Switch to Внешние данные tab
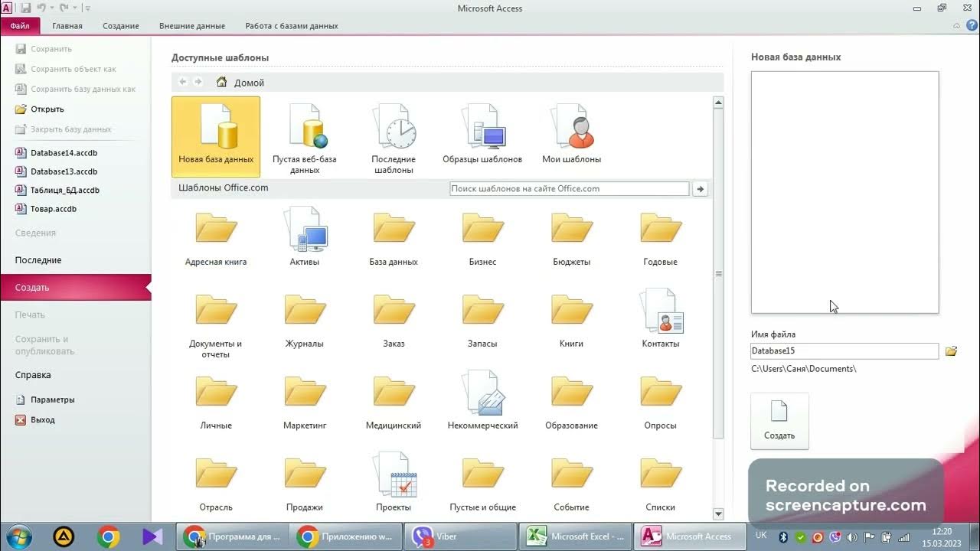980x551 pixels. click(x=192, y=26)
